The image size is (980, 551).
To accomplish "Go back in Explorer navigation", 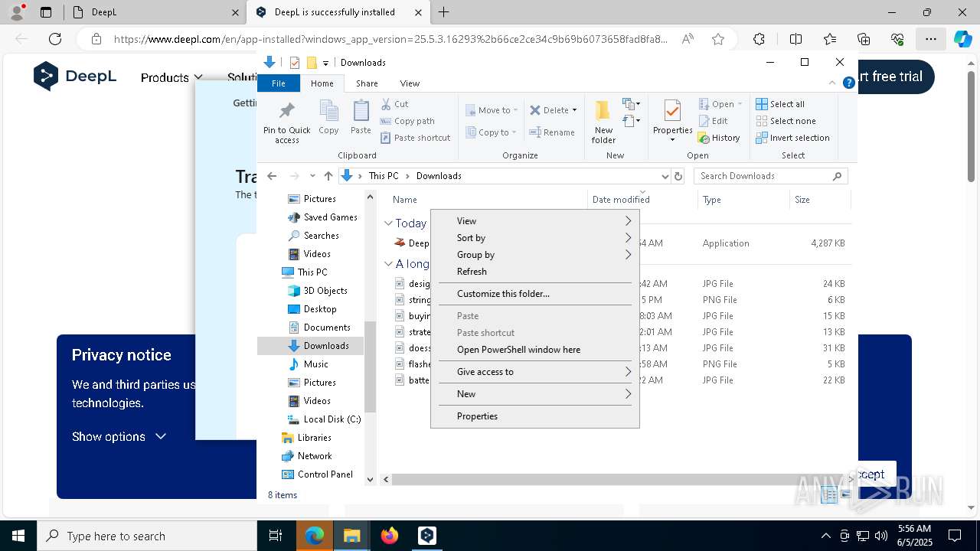I will tap(272, 176).
